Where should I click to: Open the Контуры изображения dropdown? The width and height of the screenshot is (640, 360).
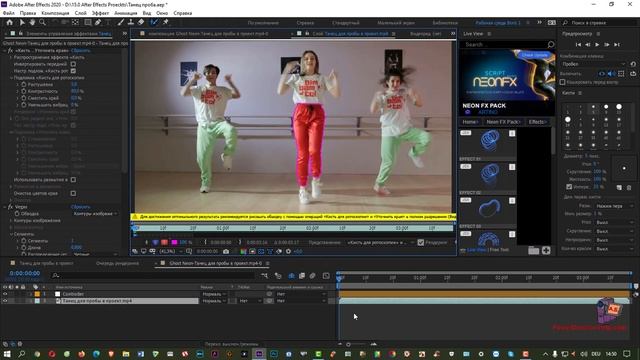pos(95,213)
